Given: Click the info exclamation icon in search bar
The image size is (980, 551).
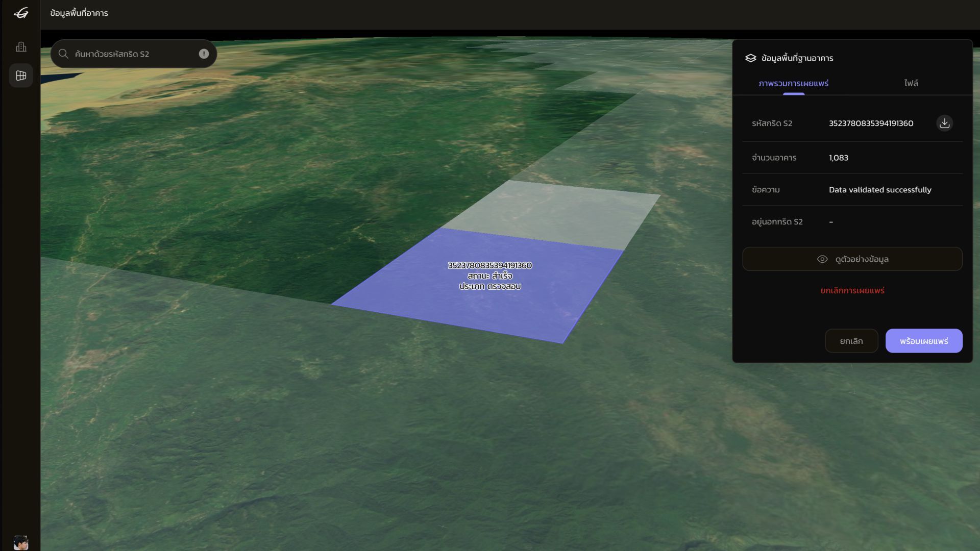Looking at the screenshot, I should (204, 54).
